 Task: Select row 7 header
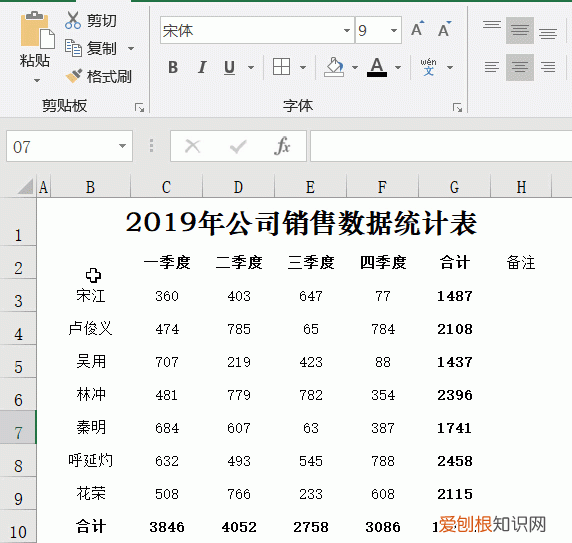click(18, 427)
